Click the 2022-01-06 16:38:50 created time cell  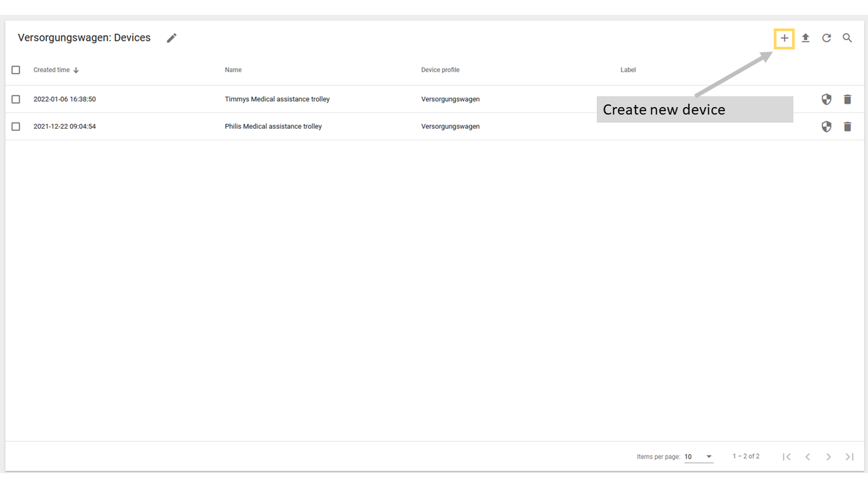pos(64,100)
